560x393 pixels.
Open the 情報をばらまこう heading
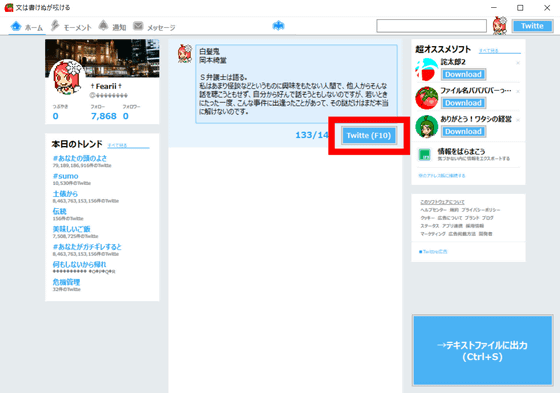click(x=461, y=151)
